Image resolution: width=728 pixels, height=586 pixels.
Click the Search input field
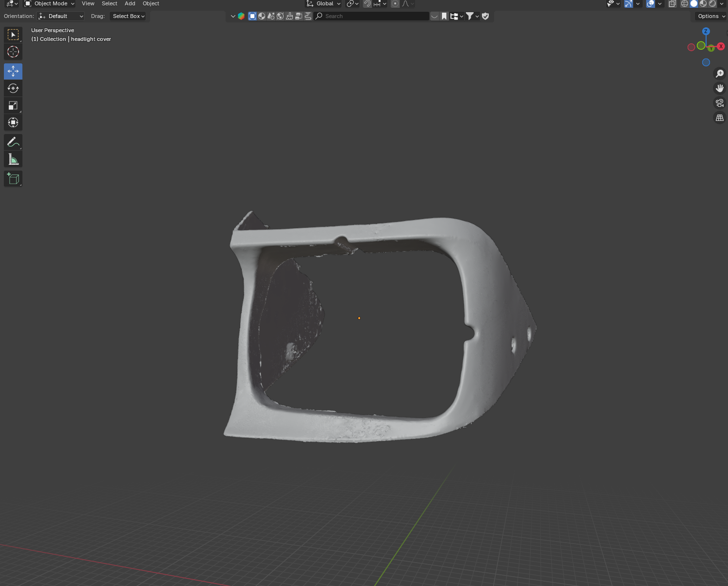coord(371,16)
